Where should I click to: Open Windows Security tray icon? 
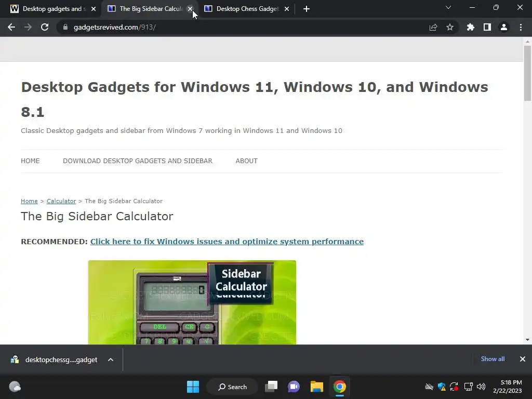442,387
